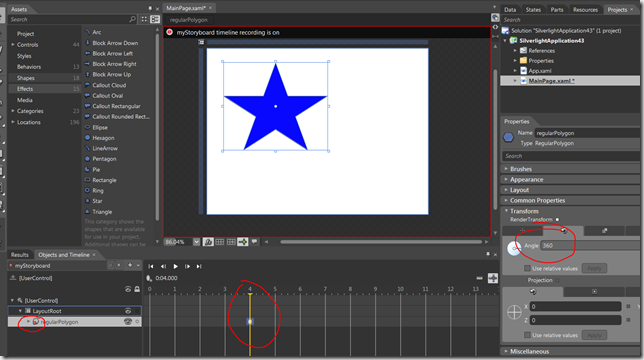
Task: Go to first frame of storyboard
Action: [151, 266]
